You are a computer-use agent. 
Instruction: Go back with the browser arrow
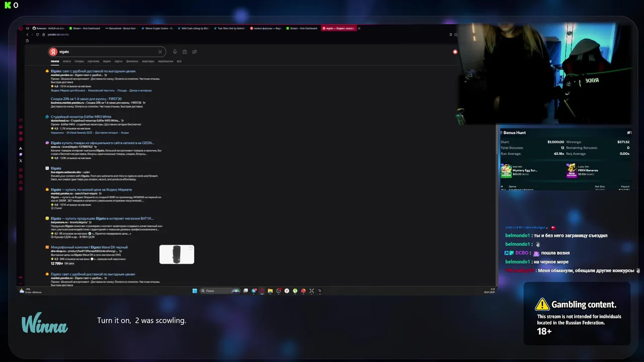(27, 34)
